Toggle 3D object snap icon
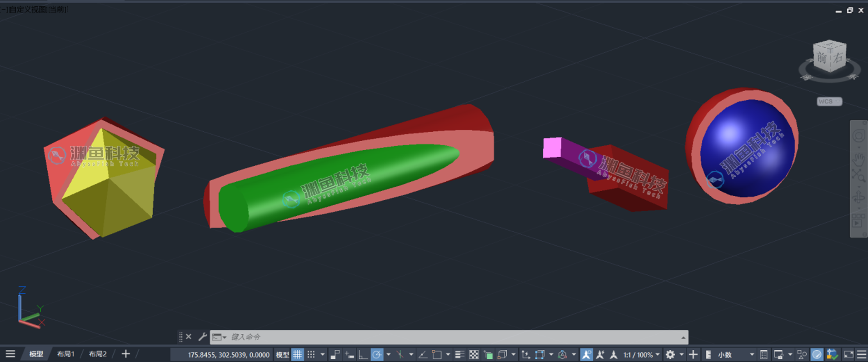Screen dimensions: 868x362 tap(502, 354)
